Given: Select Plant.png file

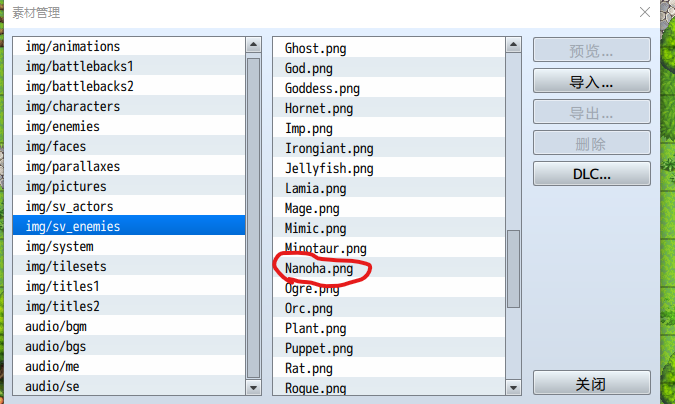Looking at the screenshot, I should tap(389, 328).
